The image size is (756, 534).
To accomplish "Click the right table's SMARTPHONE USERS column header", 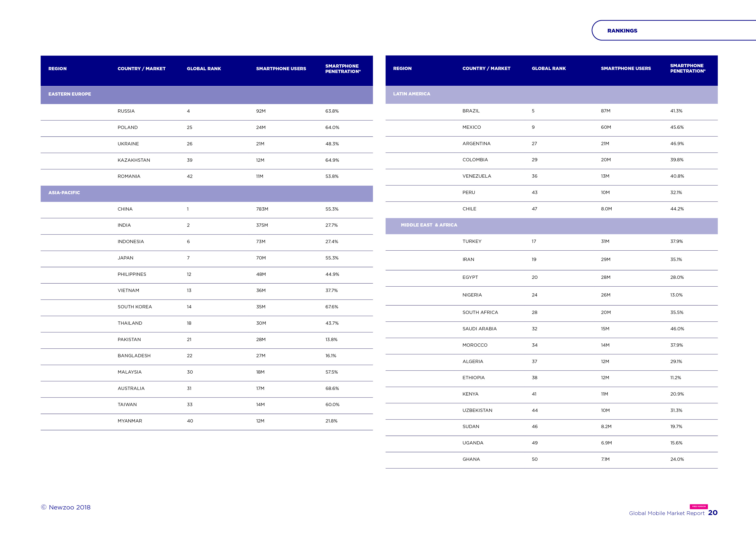I will (x=626, y=68).
